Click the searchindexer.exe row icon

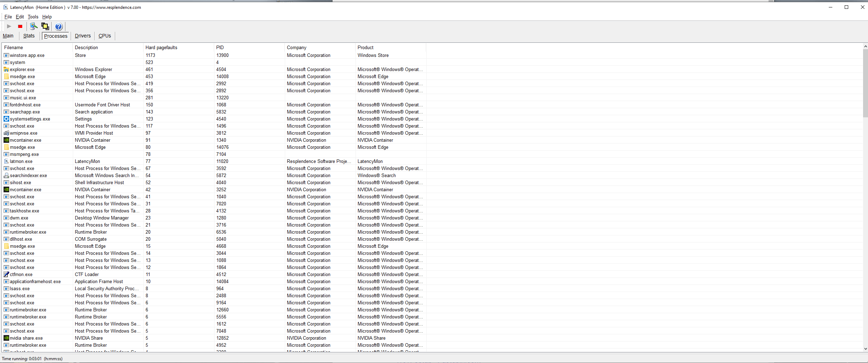pos(6,175)
